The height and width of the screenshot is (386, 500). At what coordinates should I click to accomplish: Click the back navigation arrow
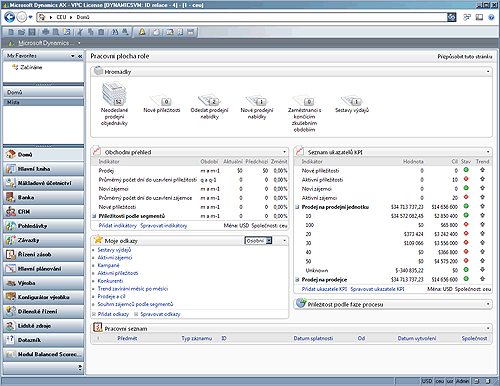tap(9, 17)
